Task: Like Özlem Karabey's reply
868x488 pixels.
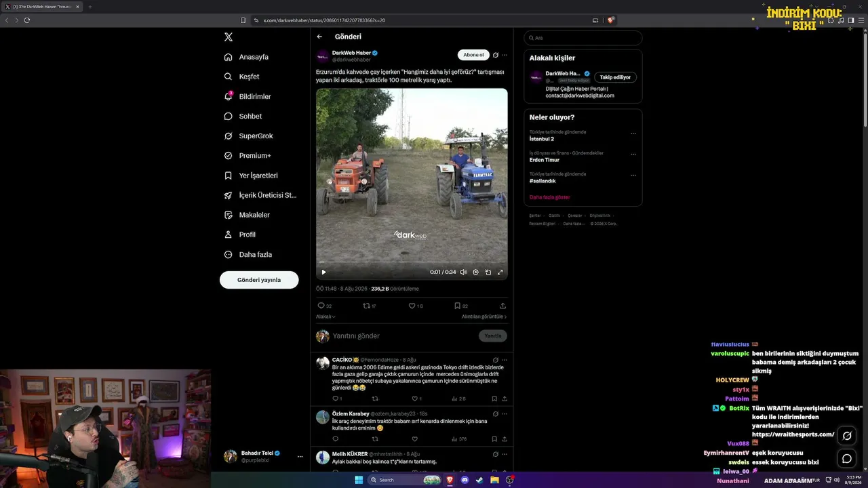Action: click(x=415, y=439)
